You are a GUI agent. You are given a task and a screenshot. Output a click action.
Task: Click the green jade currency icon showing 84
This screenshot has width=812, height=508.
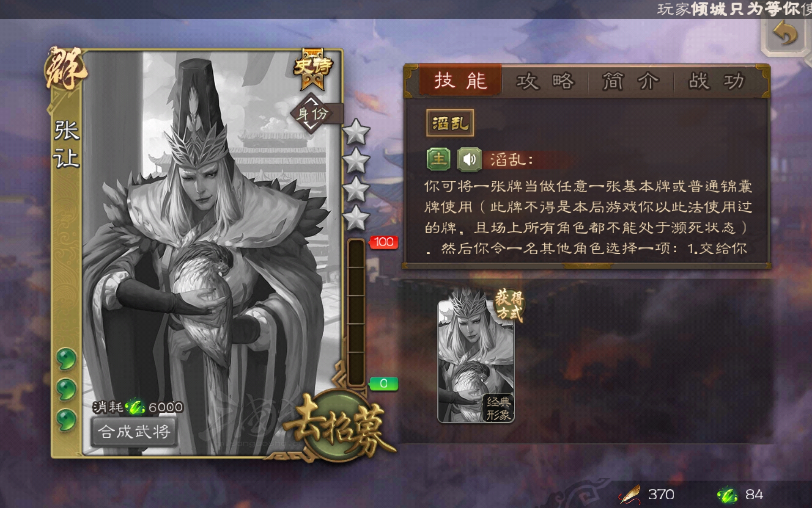pyautogui.click(x=727, y=494)
